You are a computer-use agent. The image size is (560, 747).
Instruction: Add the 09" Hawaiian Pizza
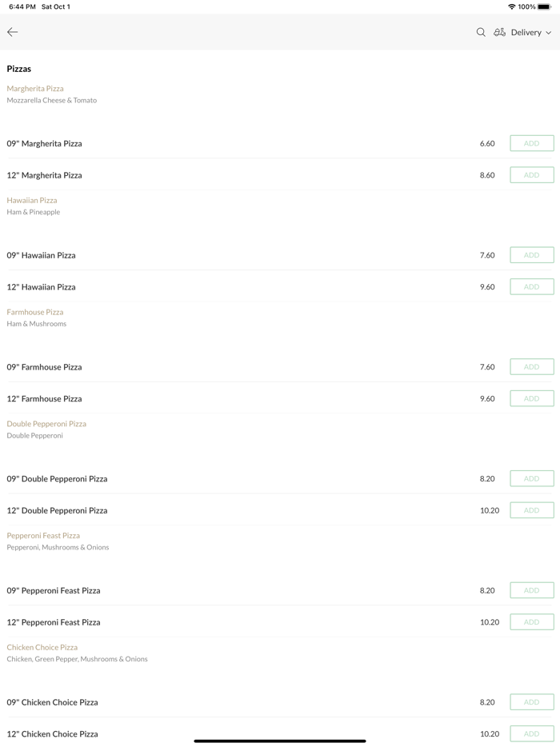pos(532,255)
